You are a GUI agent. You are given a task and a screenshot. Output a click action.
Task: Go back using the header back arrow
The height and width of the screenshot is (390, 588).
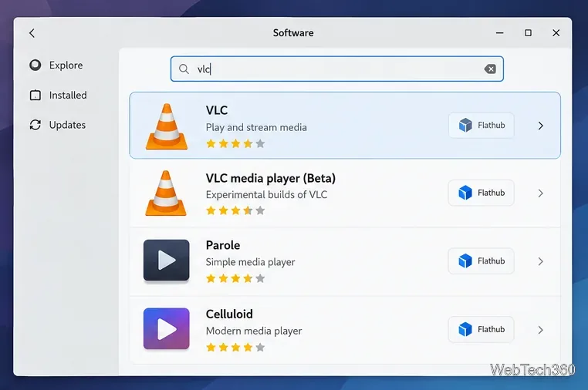point(32,33)
